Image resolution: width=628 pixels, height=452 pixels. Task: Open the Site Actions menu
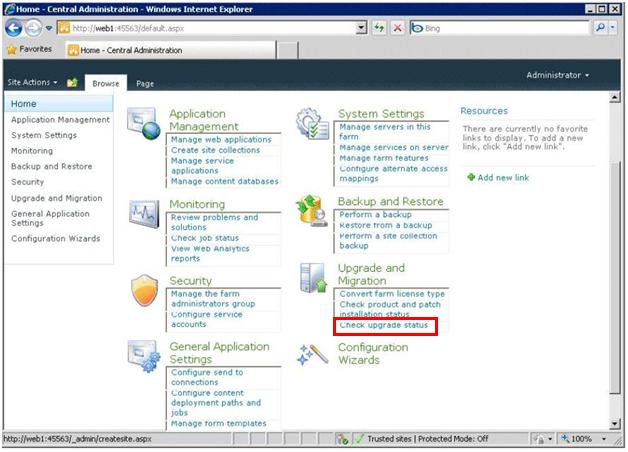(32, 82)
